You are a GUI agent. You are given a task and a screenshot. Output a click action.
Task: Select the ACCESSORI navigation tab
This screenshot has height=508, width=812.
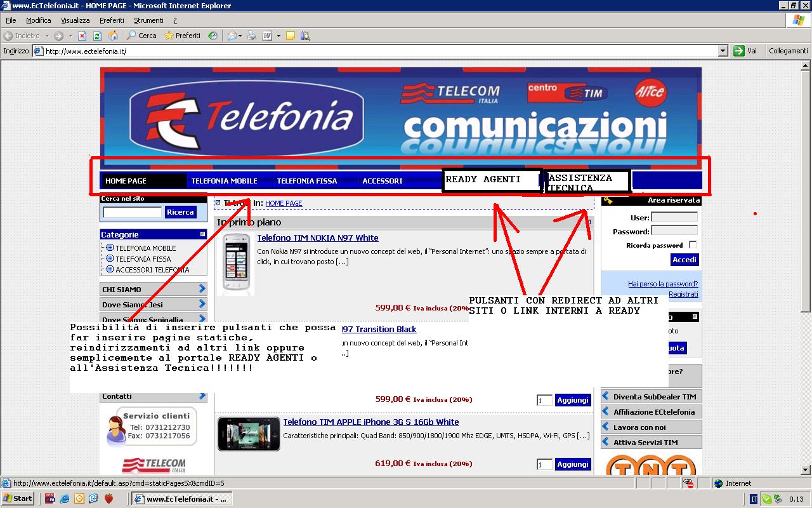tap(400, 181)
